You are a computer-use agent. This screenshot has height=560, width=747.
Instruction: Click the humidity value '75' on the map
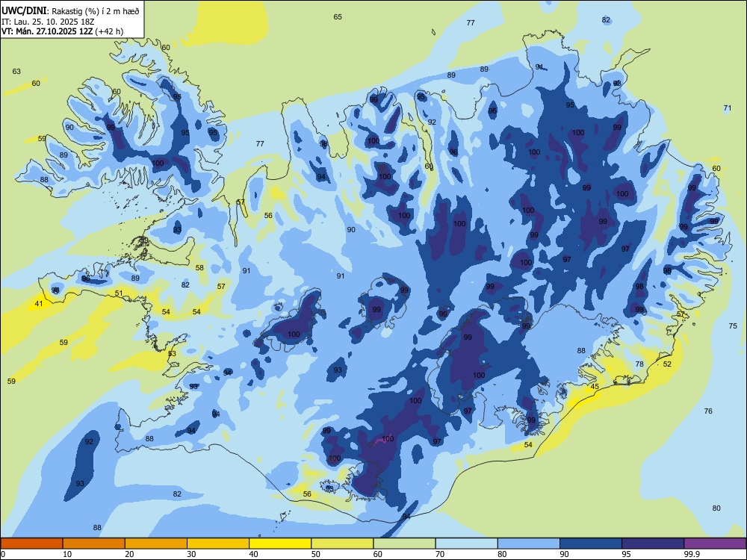click(733, 326)
